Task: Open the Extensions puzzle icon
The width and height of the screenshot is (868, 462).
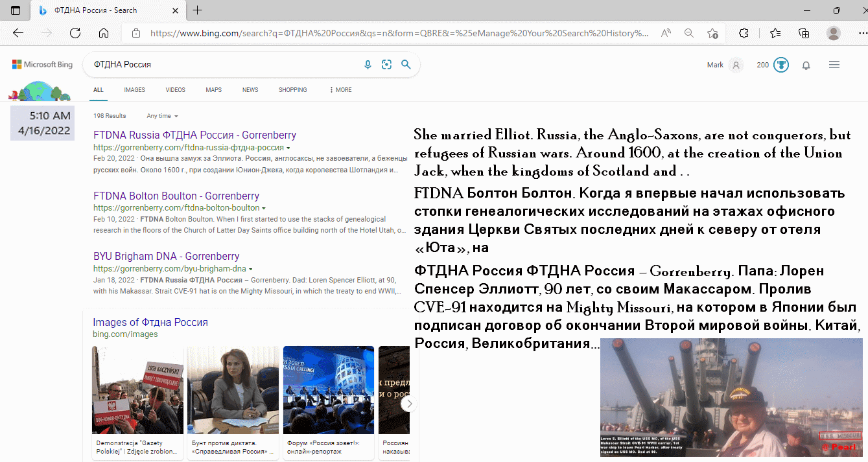Action: (x=744, y=33)
